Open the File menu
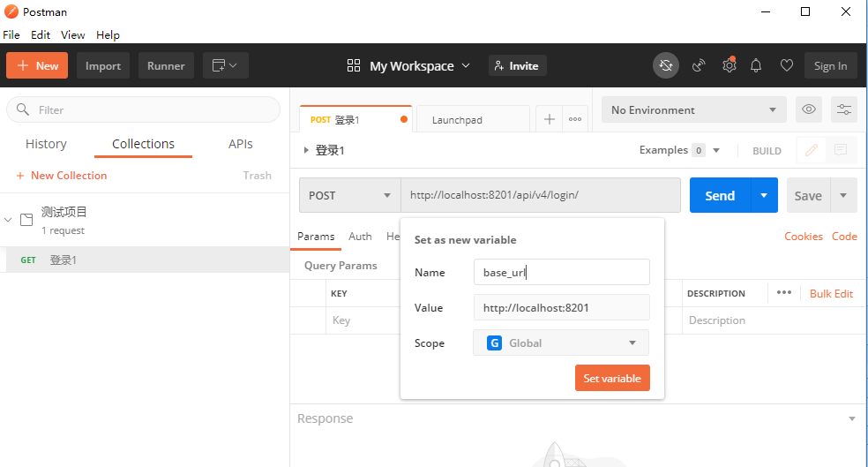The width and height of the screenshot is (868, 467). click(11, 35)
